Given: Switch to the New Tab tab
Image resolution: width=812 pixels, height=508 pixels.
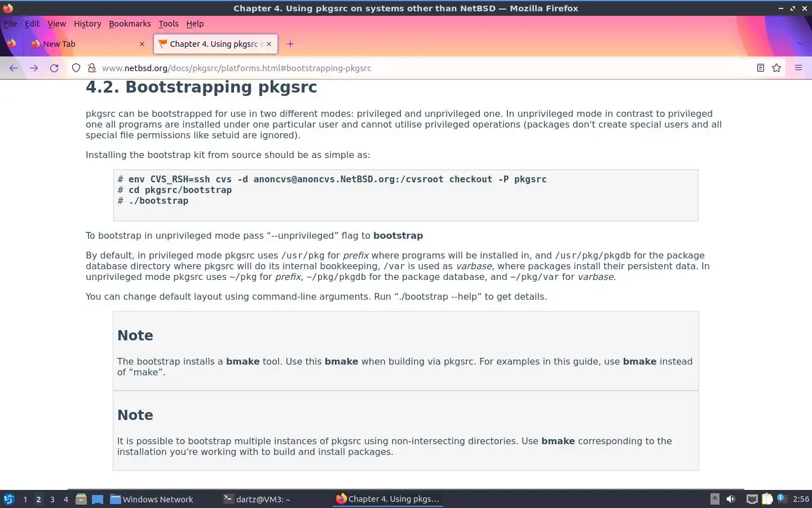Looking at the screenshot, I should (x=87, y=44).
